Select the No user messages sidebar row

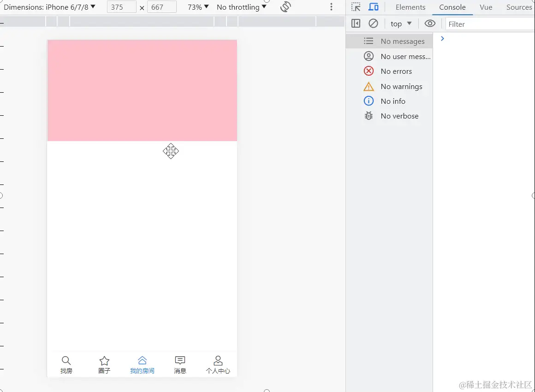(x=389, y=56)
